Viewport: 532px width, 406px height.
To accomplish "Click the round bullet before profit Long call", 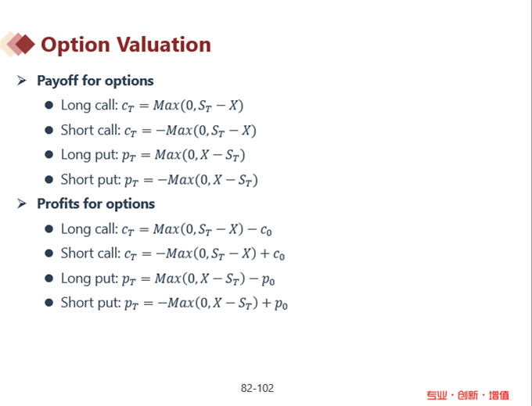I will point(49,229).
